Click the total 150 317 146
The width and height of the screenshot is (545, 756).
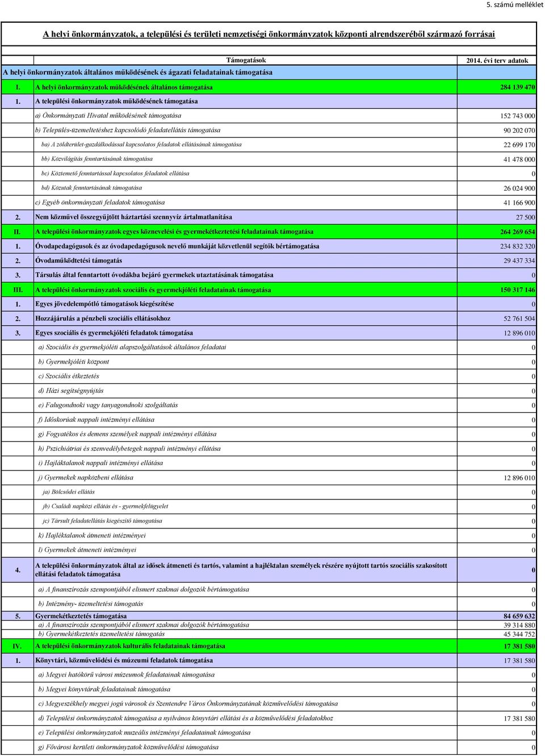click(x=517, y=290)
